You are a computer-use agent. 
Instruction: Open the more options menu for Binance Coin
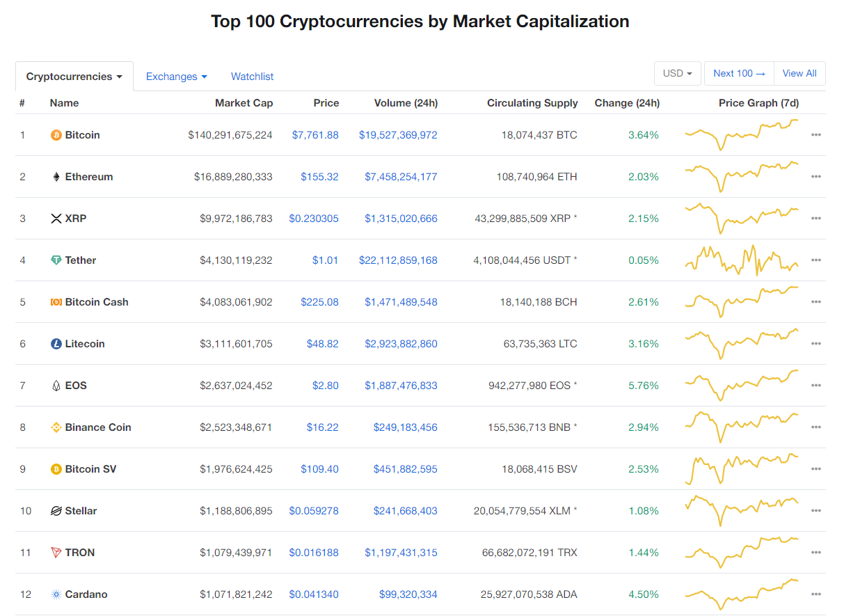pyautogui.click(x=816, y=427)
